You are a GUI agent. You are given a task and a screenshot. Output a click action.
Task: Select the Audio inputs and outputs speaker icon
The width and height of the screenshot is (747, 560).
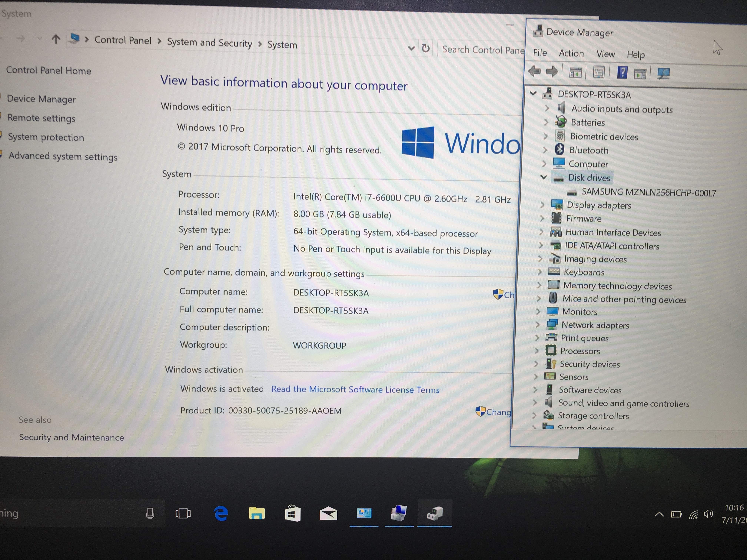[x=561, y=108]
